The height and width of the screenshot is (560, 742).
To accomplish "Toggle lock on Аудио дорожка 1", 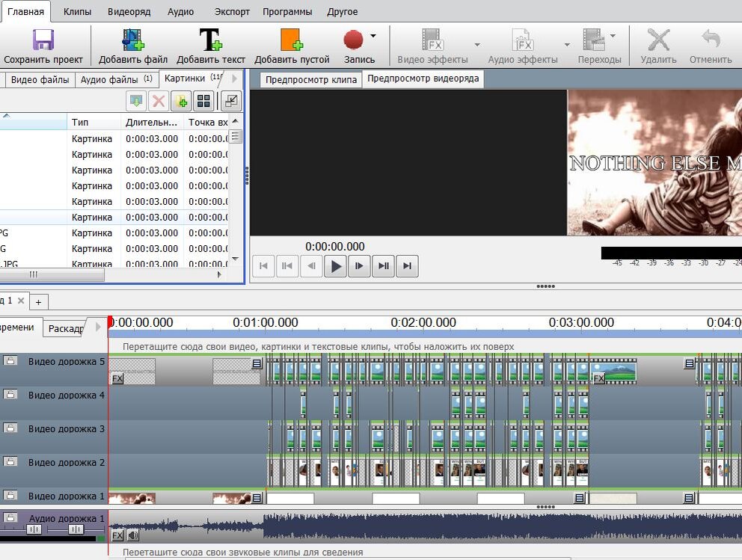I will coord(10,517).
